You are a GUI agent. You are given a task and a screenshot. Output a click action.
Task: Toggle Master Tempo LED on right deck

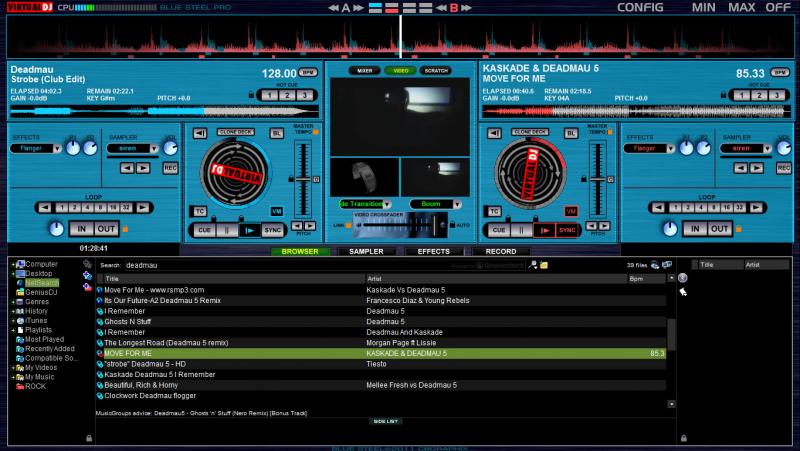tap(610, 133)
